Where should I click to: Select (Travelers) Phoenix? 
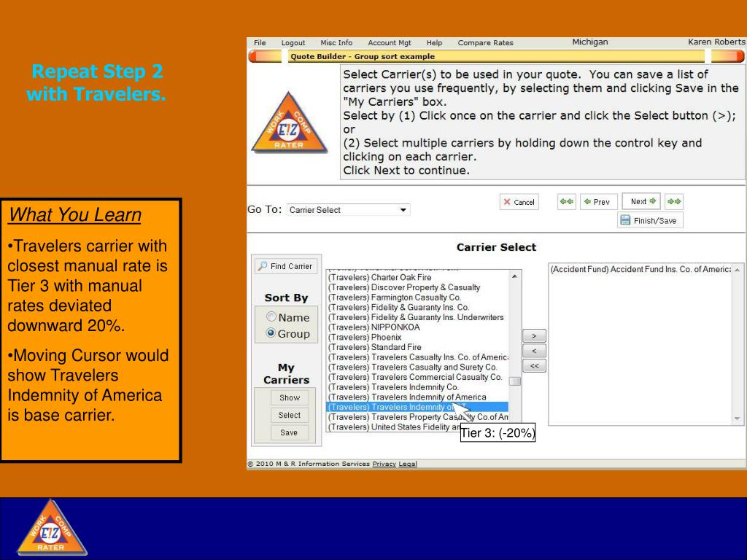tap(417, 337)
